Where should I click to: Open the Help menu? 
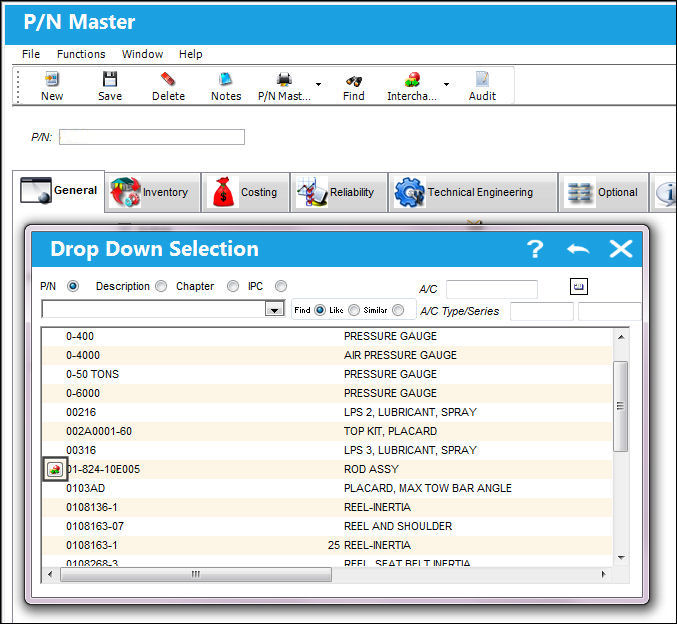191,54
